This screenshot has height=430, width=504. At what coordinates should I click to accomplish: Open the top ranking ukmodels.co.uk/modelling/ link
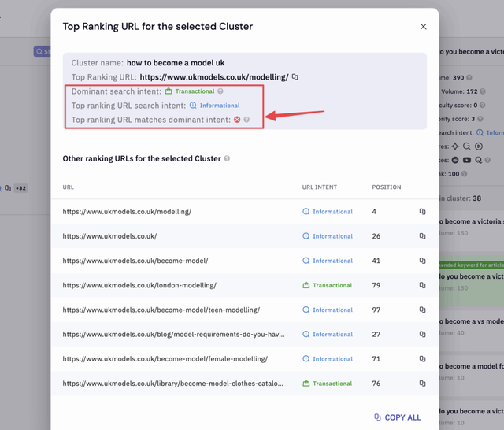214,77
